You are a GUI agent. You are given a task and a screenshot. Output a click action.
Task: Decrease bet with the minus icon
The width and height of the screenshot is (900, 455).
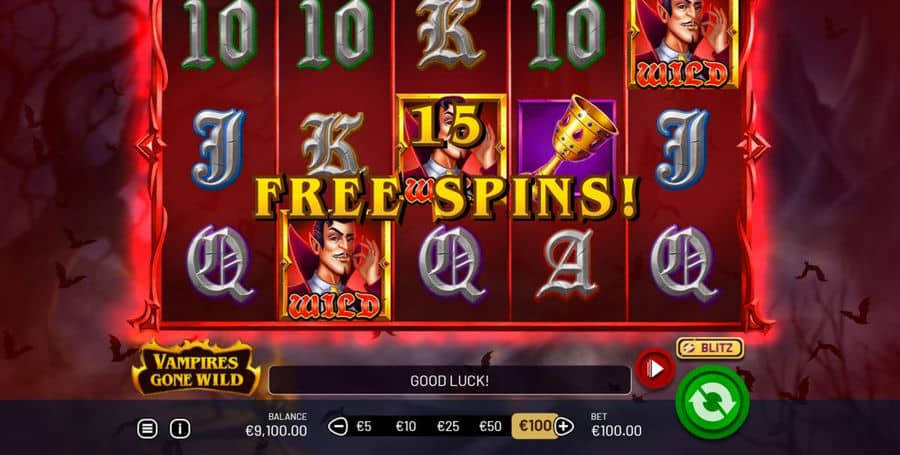tap(338, 426)
